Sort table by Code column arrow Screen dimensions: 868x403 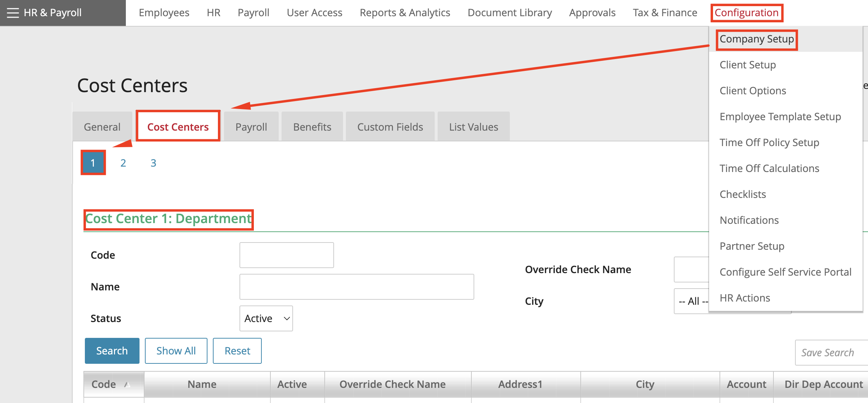[x=127, y=385]
